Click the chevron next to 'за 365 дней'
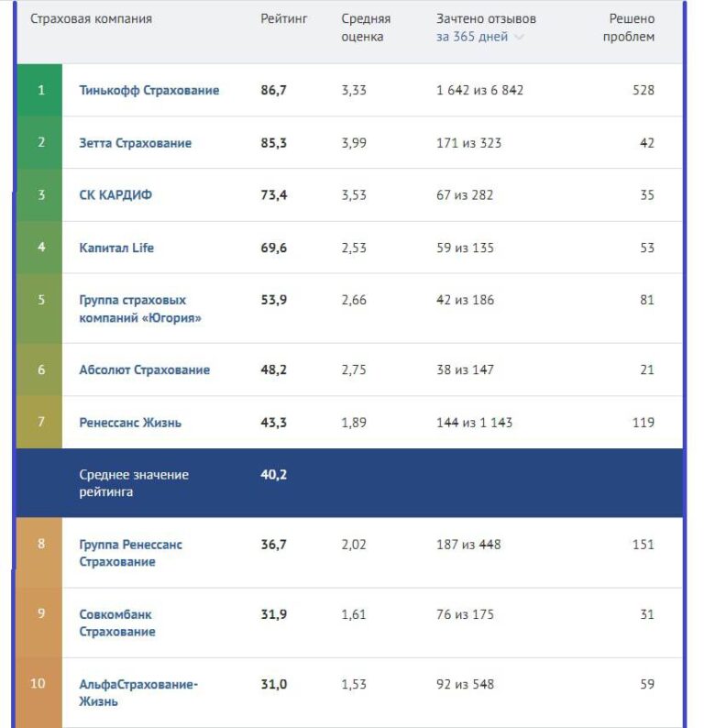Image resolution: width=704 pixels, height=728 pixels. click(x=519, y=38)
